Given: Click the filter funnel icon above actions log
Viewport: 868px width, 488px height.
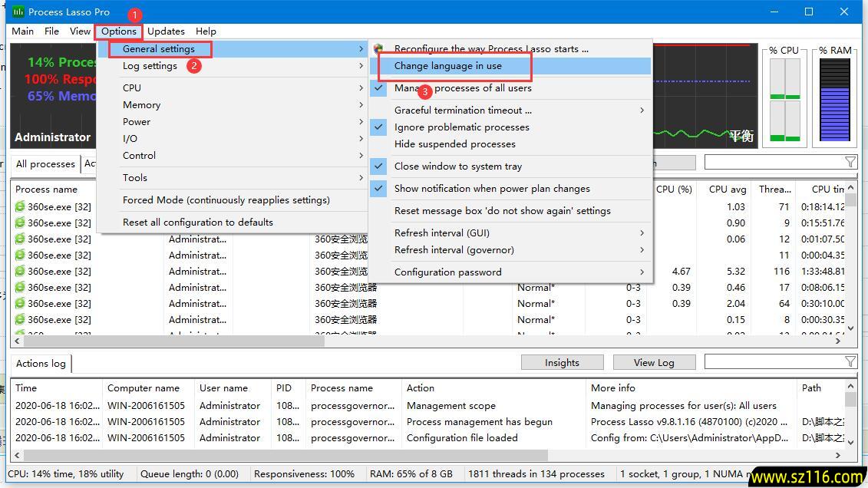Looking at the screenshot, I should coord(850,361).
